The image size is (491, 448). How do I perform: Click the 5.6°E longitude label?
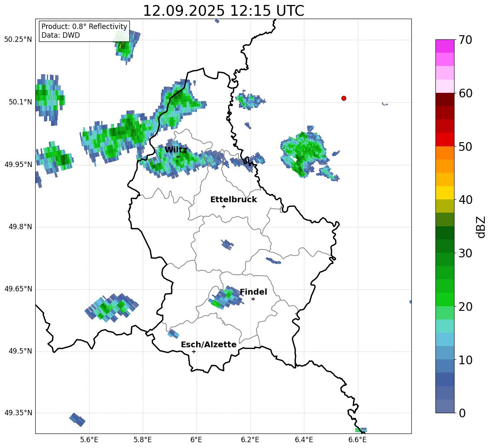[x=89, y=440]
